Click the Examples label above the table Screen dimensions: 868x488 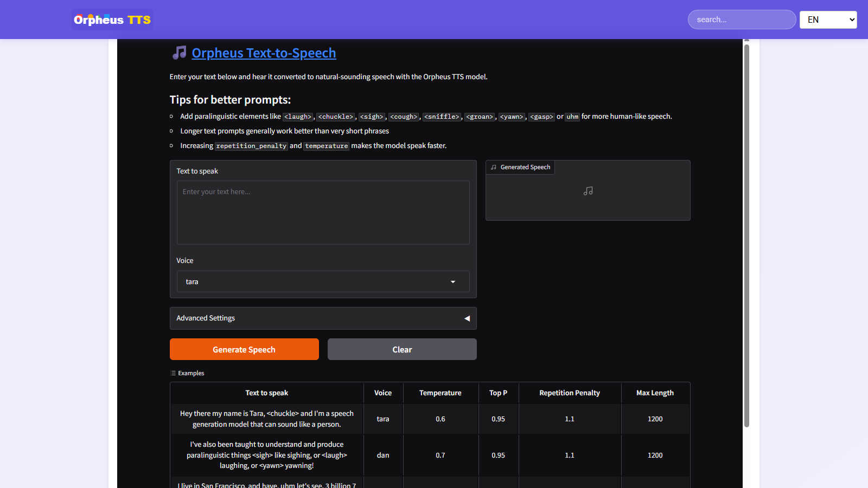(191, 373)
